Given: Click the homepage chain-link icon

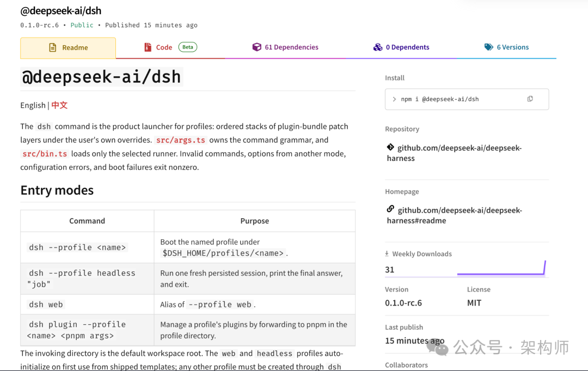Looking at the screenshot, I should [x=390, y=209].
